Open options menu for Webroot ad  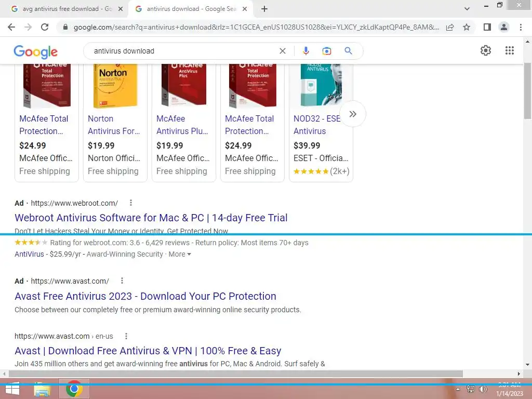point(130,203)
